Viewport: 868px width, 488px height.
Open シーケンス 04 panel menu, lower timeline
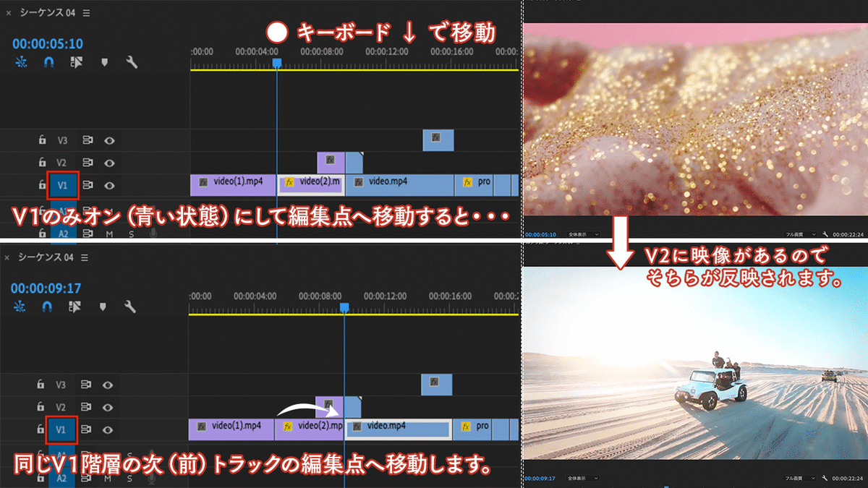click(x=85, y=258)
